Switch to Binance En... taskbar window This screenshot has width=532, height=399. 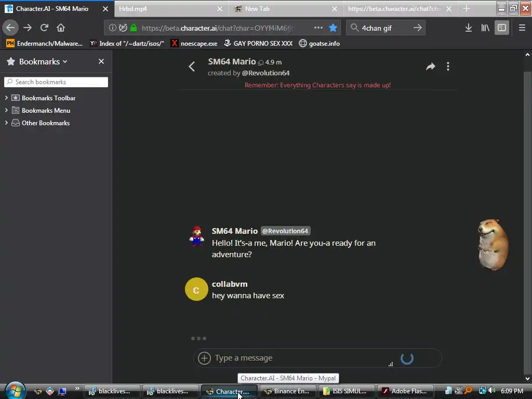click(x=288, y=391)
